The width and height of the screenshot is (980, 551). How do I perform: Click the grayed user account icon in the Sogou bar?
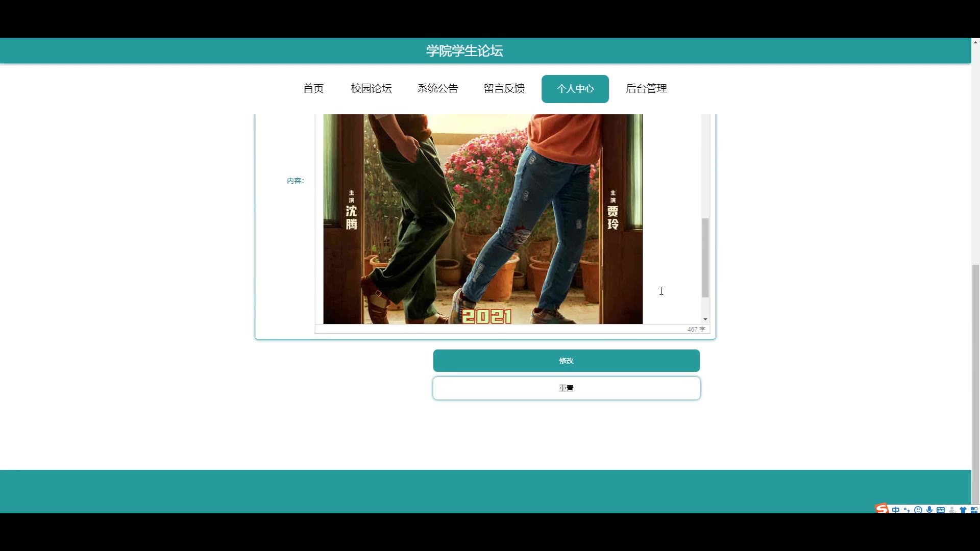951,510
